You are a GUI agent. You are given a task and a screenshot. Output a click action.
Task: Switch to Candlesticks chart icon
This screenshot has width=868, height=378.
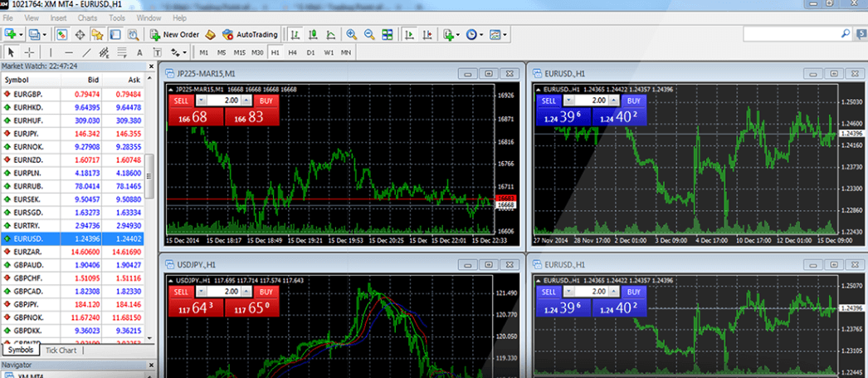click(314, 34)
